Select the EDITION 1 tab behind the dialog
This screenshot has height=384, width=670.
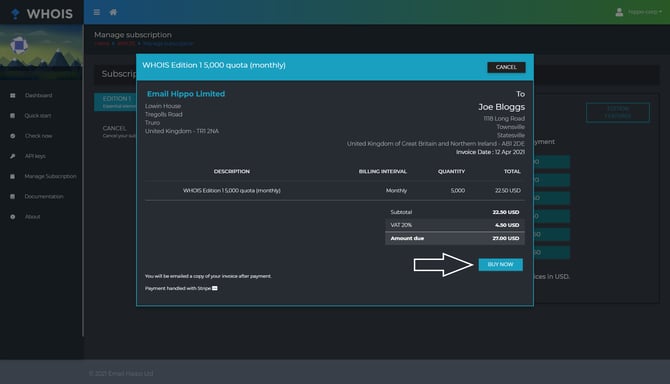click(115, 102)
